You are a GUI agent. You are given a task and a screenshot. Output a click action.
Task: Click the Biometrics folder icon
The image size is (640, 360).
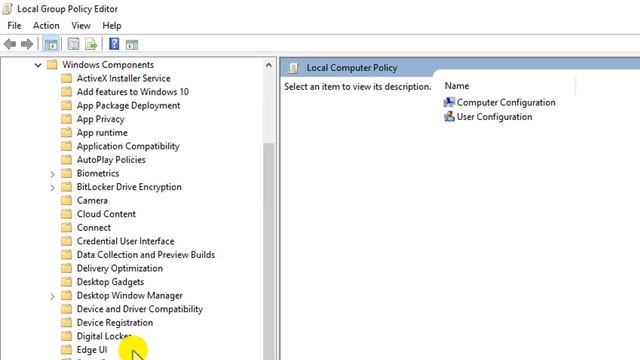coord(66,173)
